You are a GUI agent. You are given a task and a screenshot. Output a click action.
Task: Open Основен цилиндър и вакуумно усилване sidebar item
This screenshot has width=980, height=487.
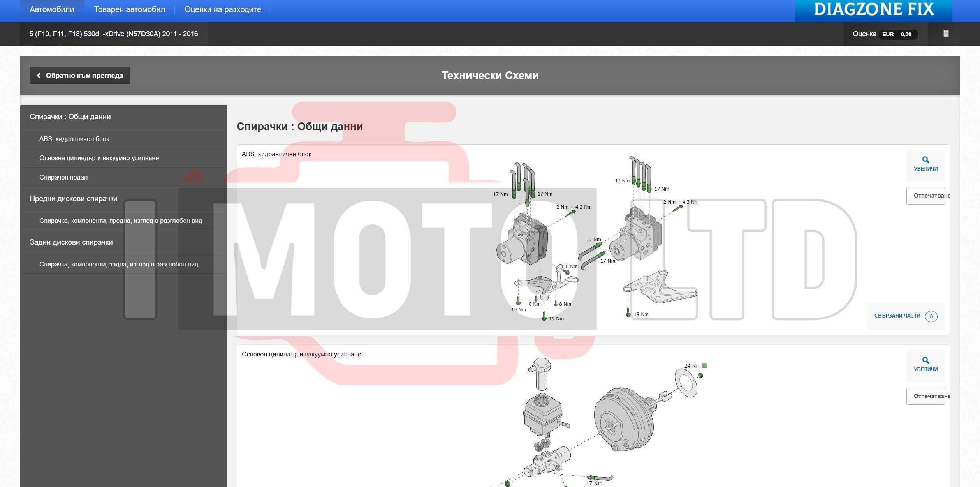tap(123, 158)
